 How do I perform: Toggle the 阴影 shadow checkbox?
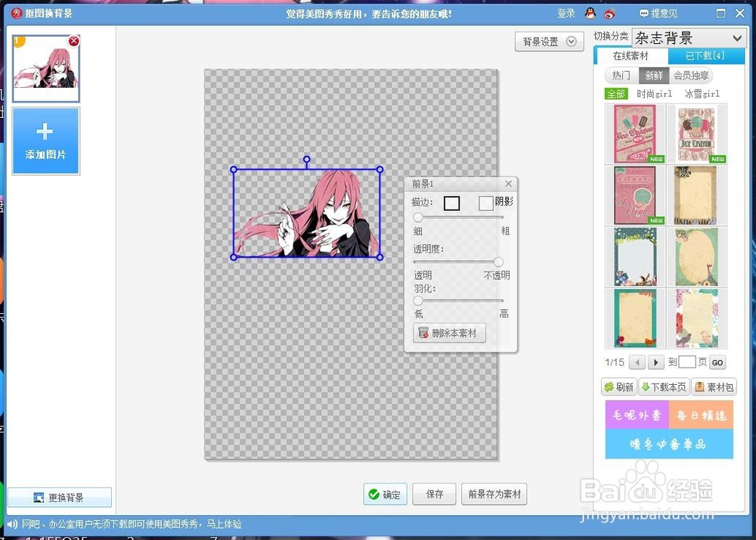click(486, 203)
